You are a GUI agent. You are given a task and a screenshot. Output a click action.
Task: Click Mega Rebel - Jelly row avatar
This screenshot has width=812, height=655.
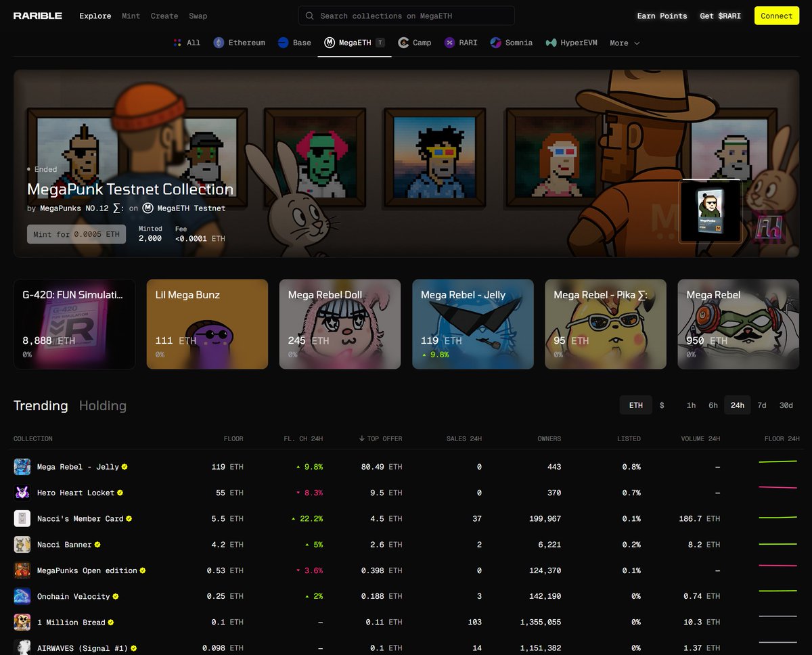[x=22, y=467]
